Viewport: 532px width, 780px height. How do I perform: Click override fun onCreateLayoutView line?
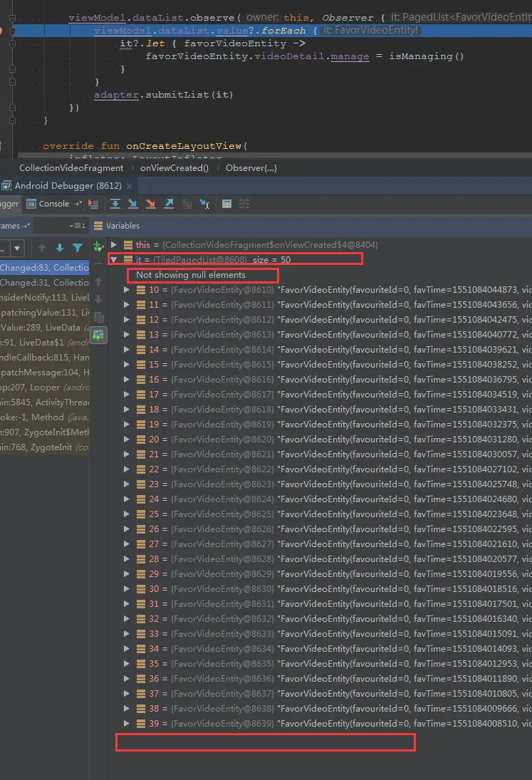point(145,146)
